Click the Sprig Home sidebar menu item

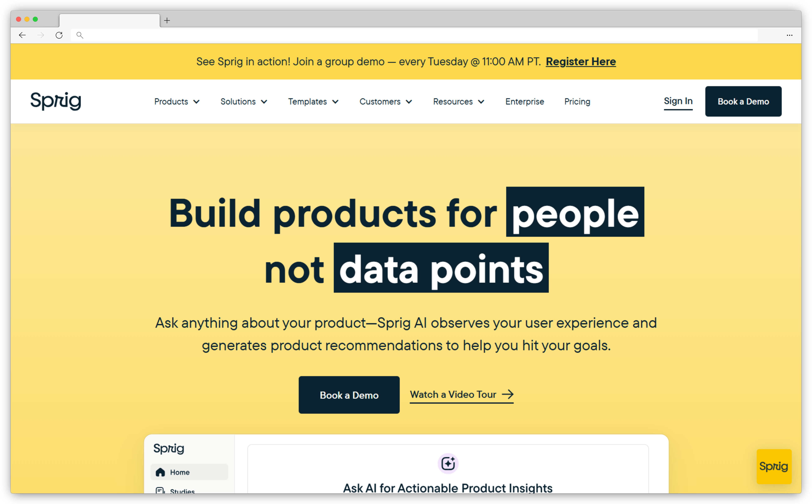point(180,472)
